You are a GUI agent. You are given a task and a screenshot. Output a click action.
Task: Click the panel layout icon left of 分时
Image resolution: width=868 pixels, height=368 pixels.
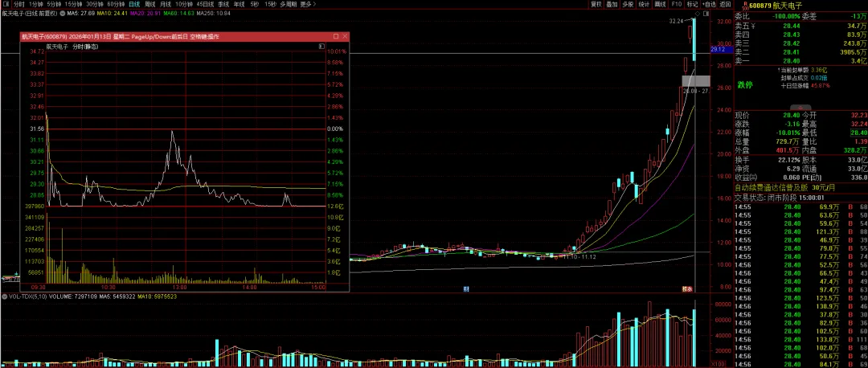click(5, 4)
